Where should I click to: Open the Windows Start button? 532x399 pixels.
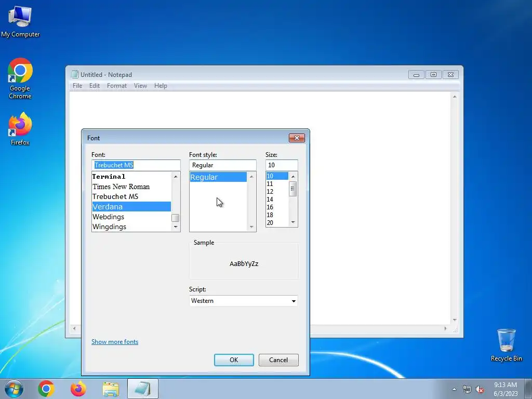click(14, 389)
